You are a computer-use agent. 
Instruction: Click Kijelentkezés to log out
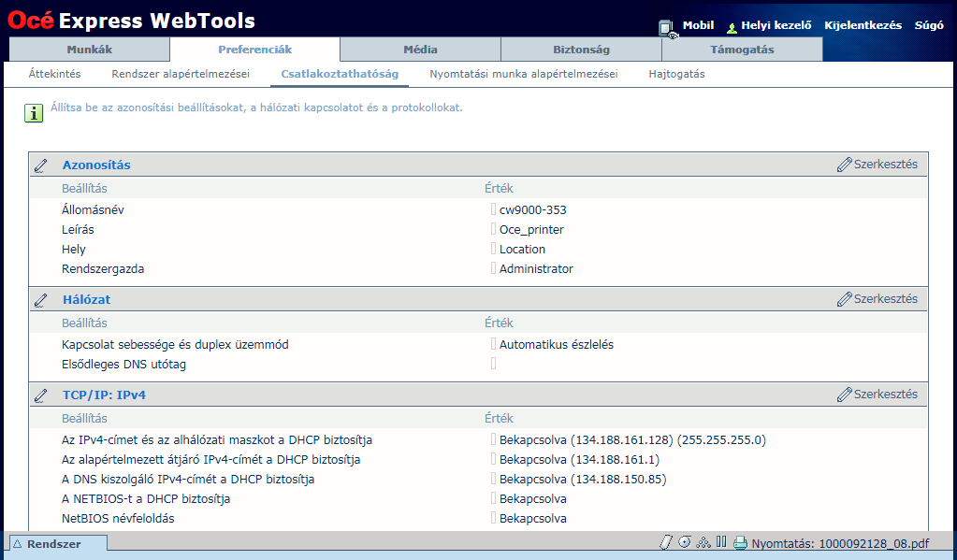click(x=863, y=25)
